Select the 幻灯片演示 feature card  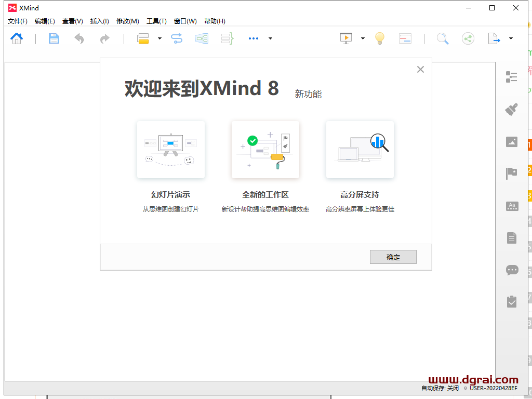[x=171, y=150]
